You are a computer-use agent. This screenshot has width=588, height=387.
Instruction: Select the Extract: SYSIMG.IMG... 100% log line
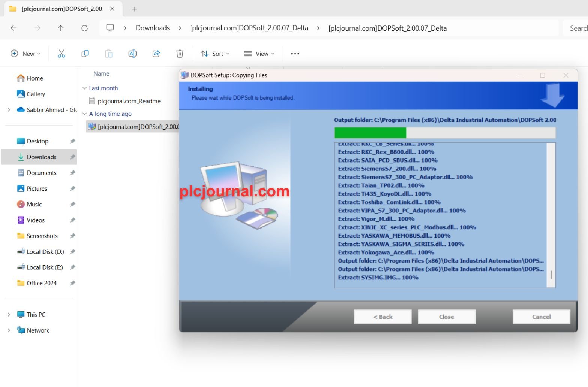click(378, 278)
